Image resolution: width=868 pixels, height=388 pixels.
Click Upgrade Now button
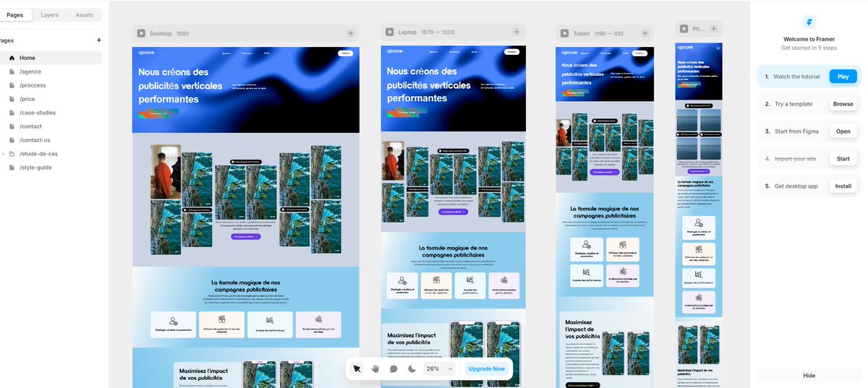[x=487, y=368]
